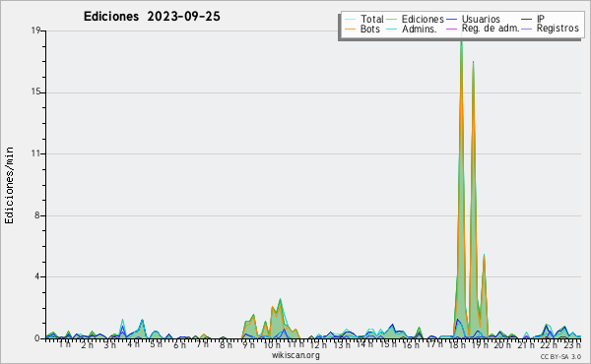Click the magenta Reg. de adm. line swatch
The height and width of the screenshot is (364, 591).
(x=451, y=29)
